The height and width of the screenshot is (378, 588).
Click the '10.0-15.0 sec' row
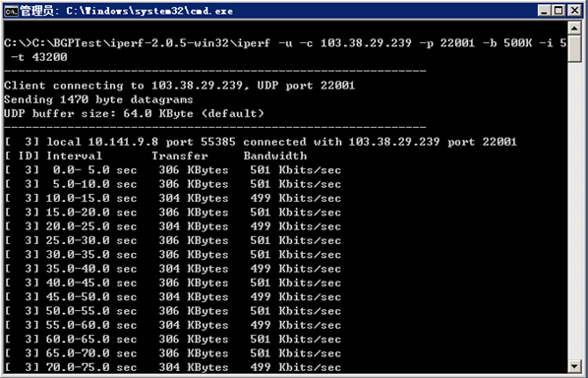point(173,198)
